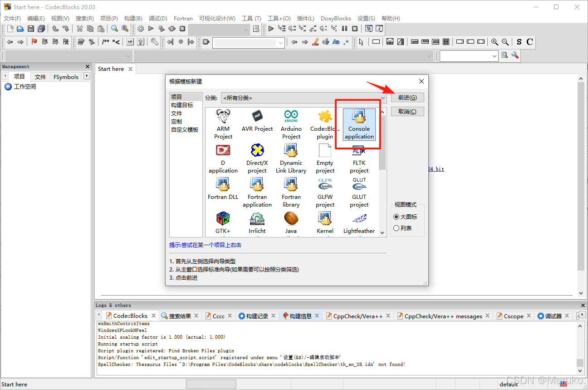Image resolution: width=588 pixels, height=390 pixels.
Task: Open the 所有分类 category dropdown
Action: [303, 98]
